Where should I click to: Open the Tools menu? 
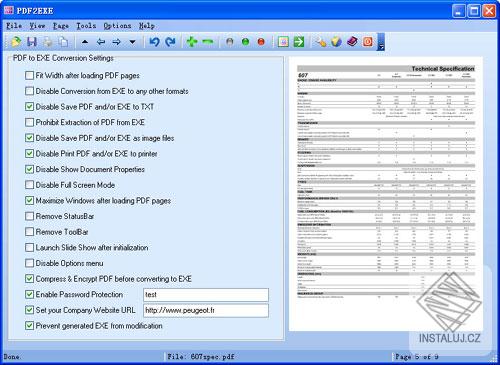[x=86, y=26]
